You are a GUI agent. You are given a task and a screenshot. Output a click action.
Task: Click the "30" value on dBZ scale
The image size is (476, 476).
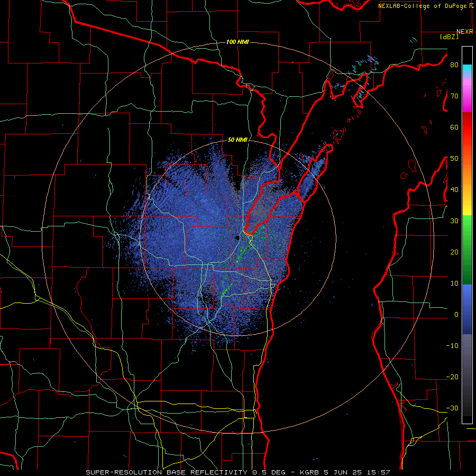pos(454,221)
